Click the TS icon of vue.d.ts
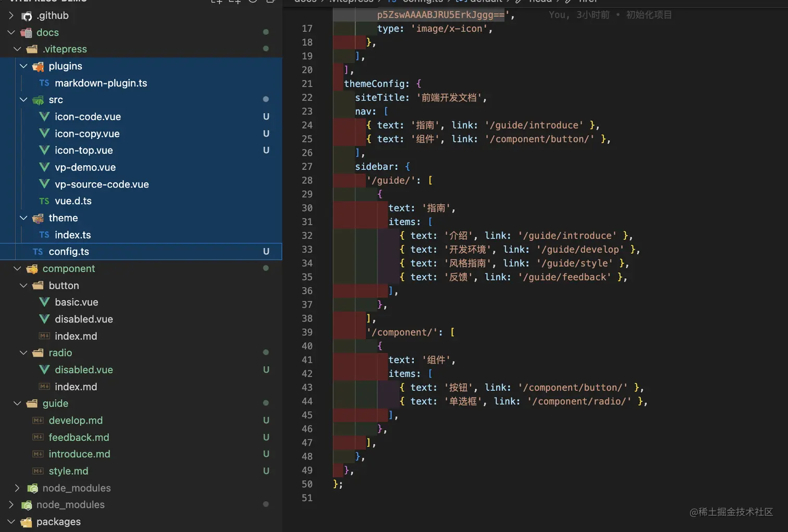 [44, 201]
